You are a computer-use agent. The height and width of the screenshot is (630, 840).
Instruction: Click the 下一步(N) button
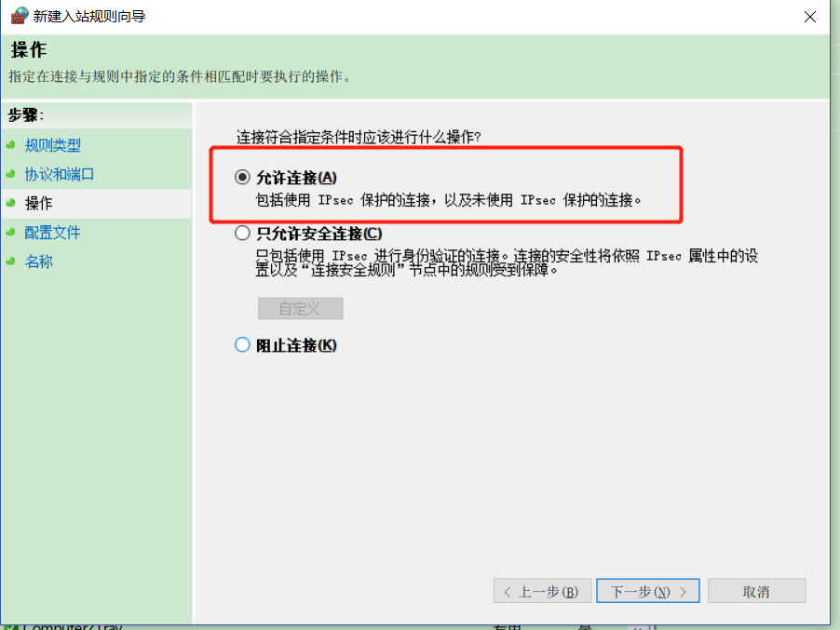[647, 591]
